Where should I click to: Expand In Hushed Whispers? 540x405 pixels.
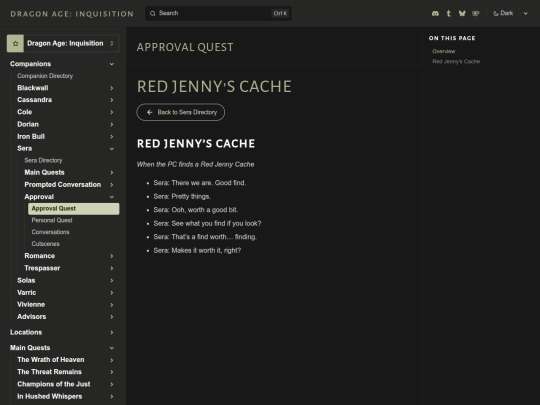coord(112,397)
